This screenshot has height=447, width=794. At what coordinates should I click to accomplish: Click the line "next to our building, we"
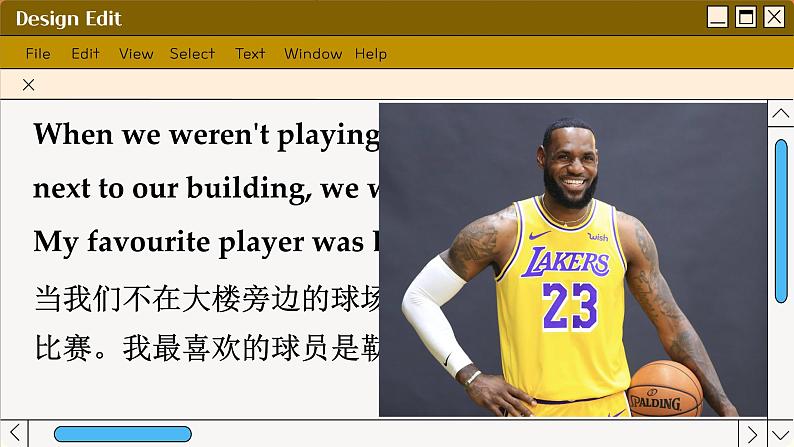coord(206,189)
